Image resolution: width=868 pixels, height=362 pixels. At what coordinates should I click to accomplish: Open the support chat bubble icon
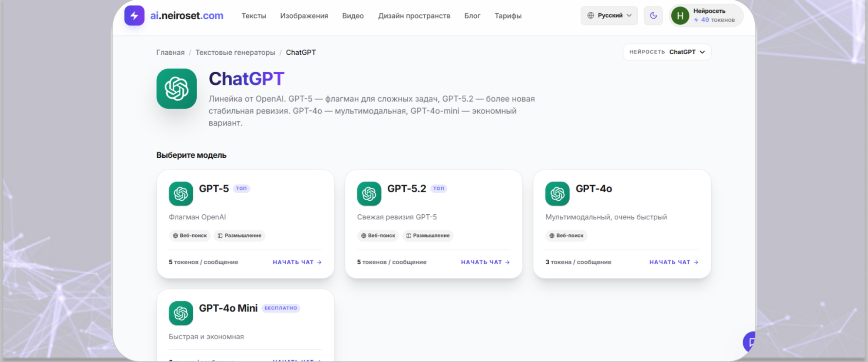[x=750, y=342]
